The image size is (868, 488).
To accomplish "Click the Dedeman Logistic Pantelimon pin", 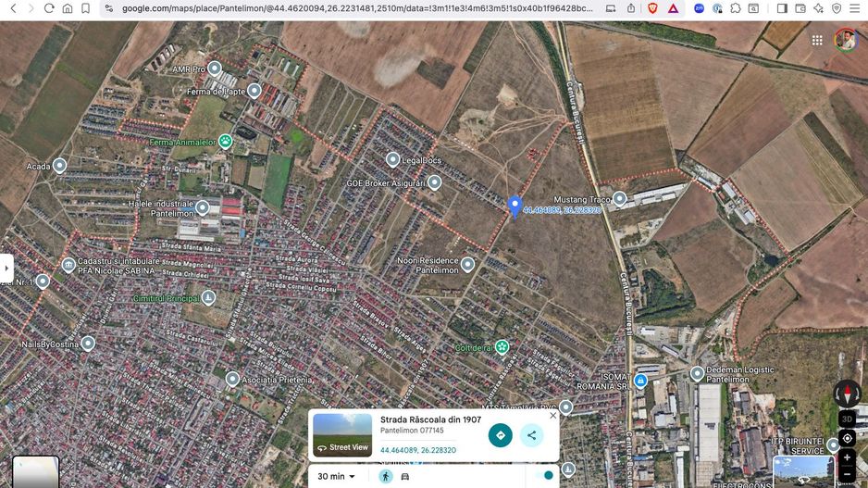I will 697,374.
